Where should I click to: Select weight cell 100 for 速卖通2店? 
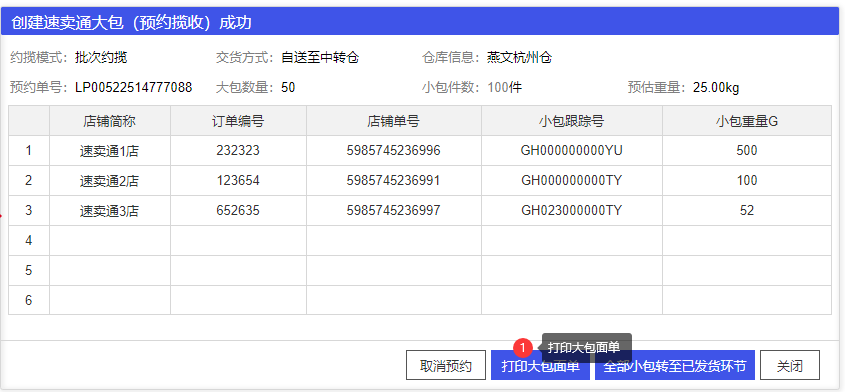[x=747, y=180]
